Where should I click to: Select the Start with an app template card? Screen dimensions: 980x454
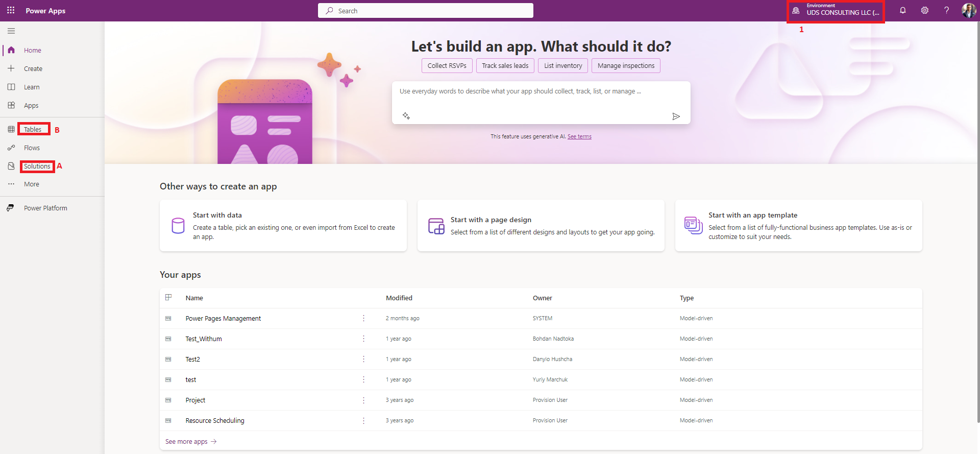point(799,225)
